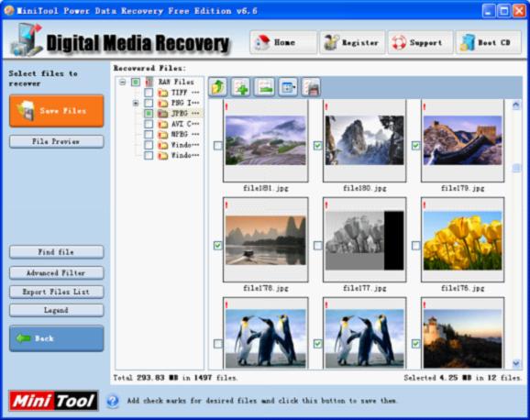The image size is (530, 420).
Task: Check the AVI folder checkbox
Action: click(149, 124)
